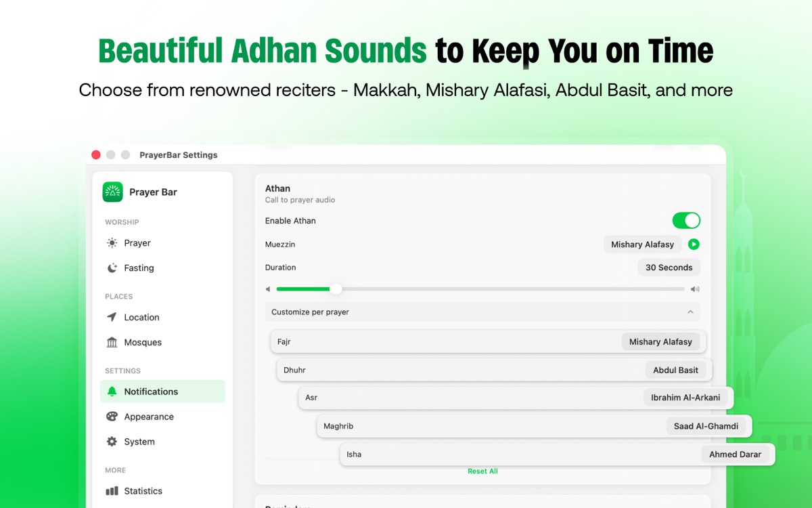Click the Mosques building icon
Image resolution: width=812 pixels, height=508 pixels.
112,343
